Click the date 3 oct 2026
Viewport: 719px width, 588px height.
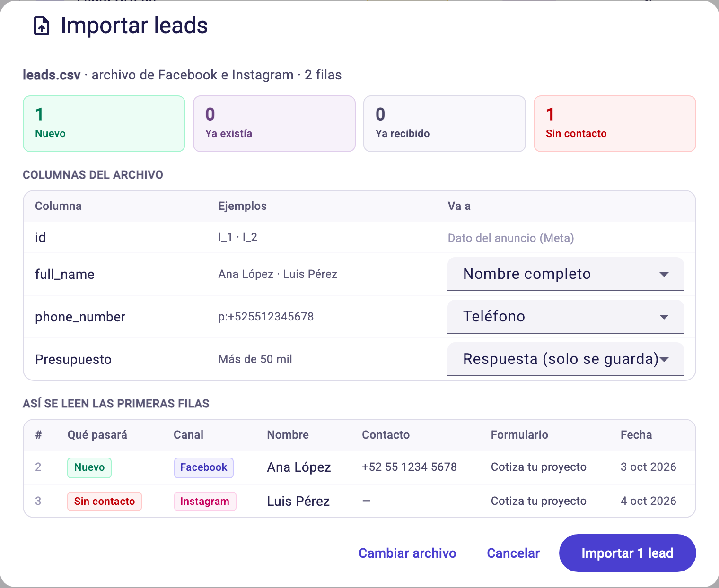pyautogui.click(x=648, y=467)
